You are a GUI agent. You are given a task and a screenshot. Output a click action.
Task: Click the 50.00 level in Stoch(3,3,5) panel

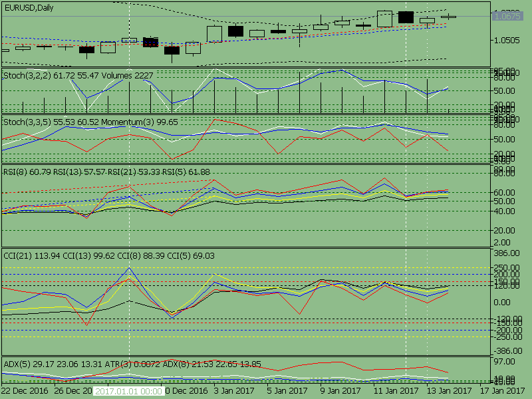click(x=505, y=140)
